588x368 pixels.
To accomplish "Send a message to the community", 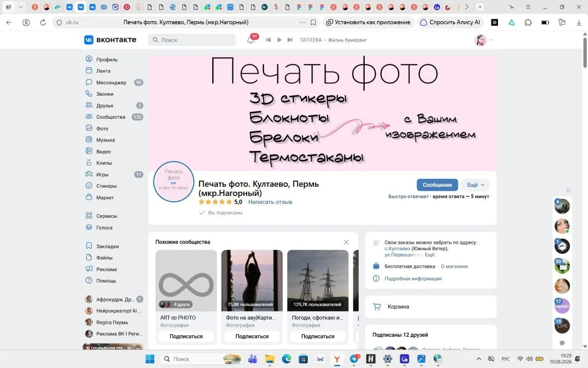I will (437, 185).
